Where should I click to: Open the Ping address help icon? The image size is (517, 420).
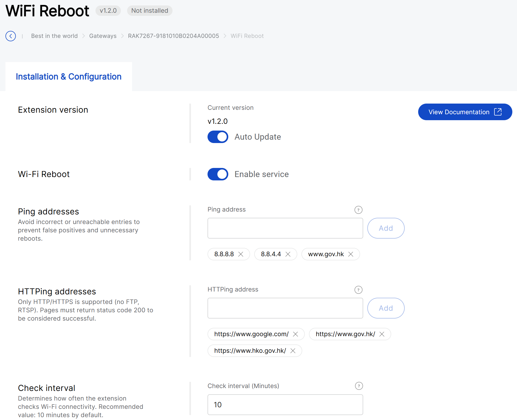[x=358, y=210]
